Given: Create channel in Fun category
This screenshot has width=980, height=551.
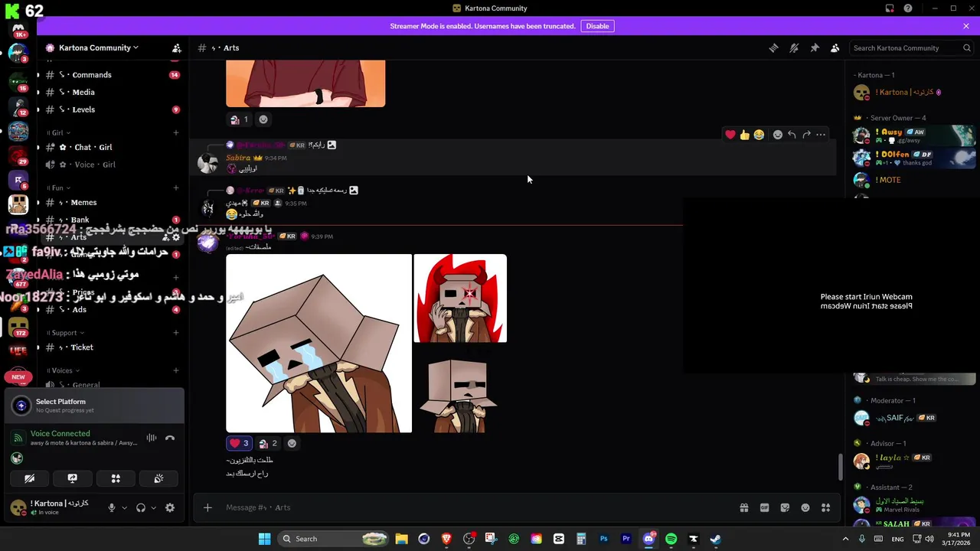Looking at the screenshot, I should 176,187.
